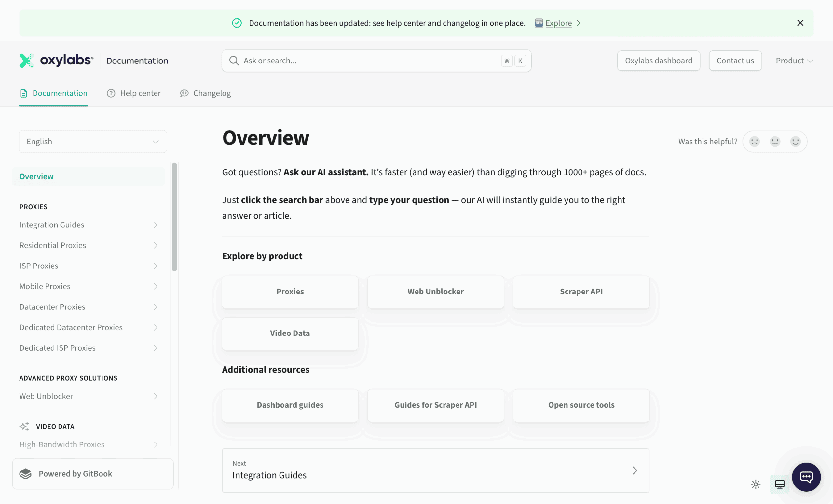Click the happy face feedback icon

coord(795,141)
